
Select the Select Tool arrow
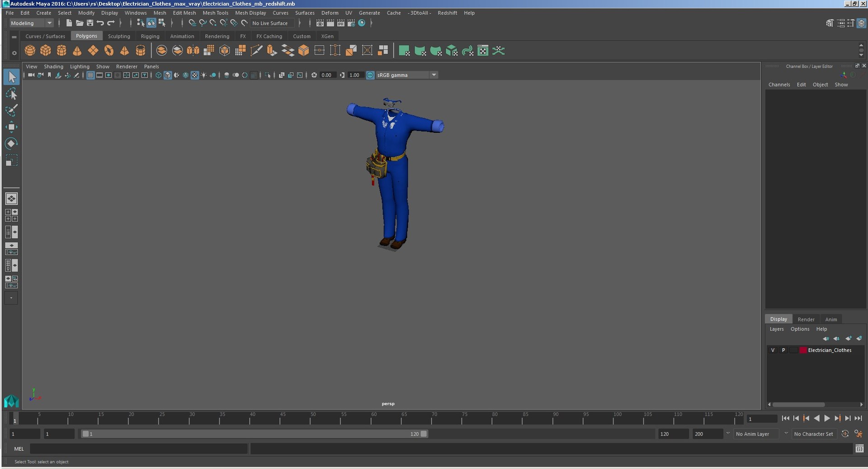(11, 77)
